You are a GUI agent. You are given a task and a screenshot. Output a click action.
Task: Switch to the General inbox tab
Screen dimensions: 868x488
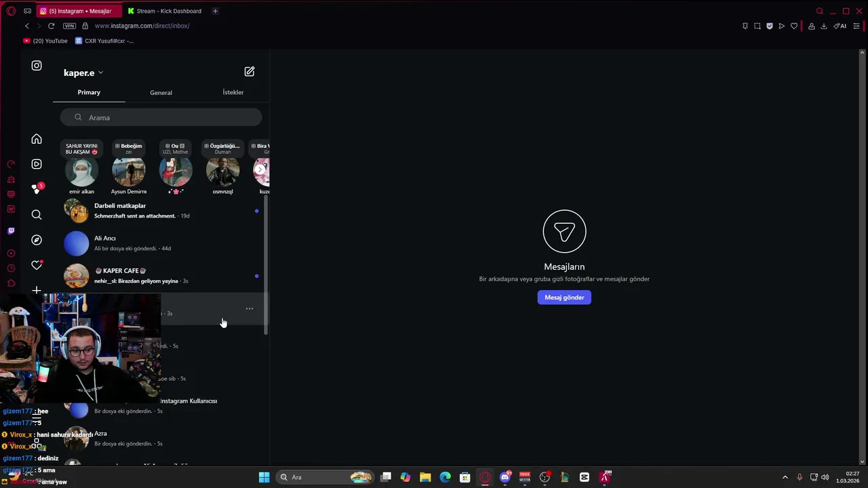click(161, 92)
